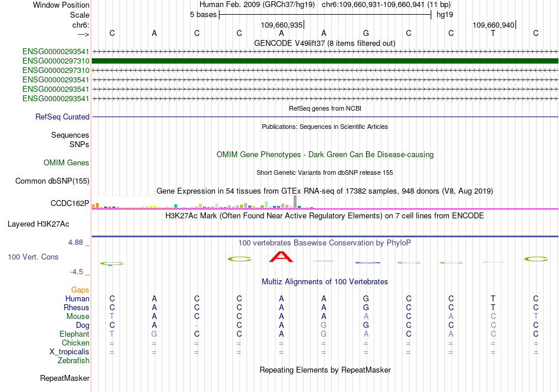
Task: Click the tall gray bar in GTEx expression chart
Action: pyautogui.click(x=295, y=201)
